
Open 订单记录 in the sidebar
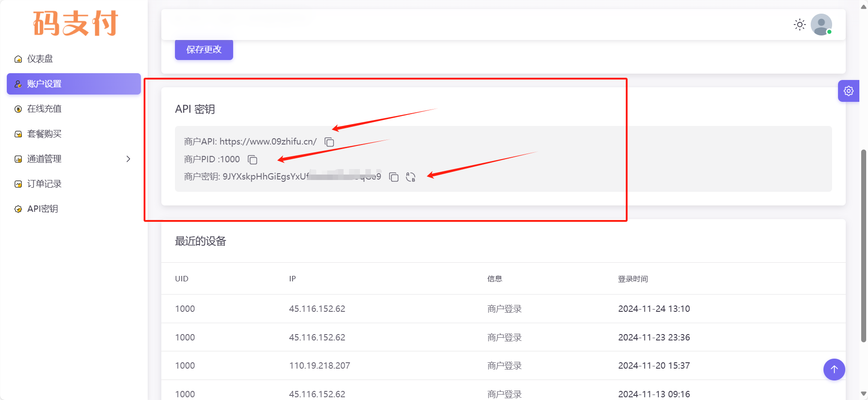point(44,184)
